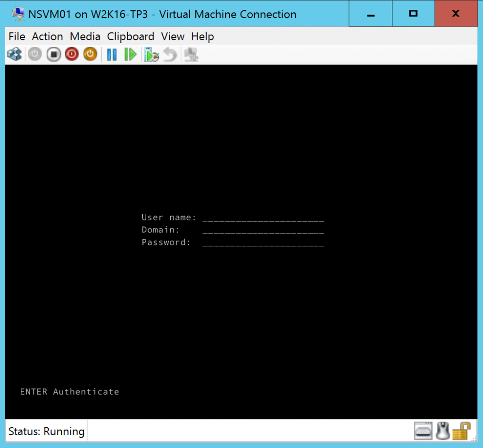Viewport: 483px width, 448px height.
Task: Focus the Password field
Action: point(263,243)
